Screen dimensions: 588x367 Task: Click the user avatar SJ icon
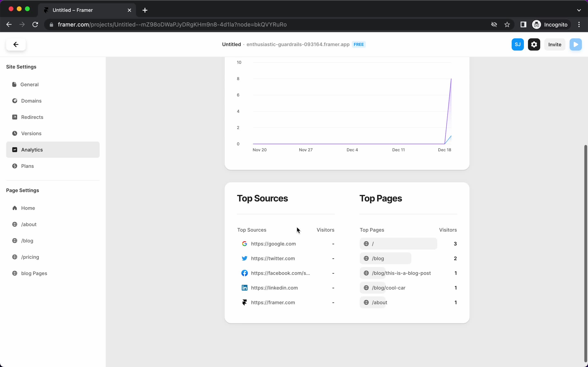(x=518, y=44)
